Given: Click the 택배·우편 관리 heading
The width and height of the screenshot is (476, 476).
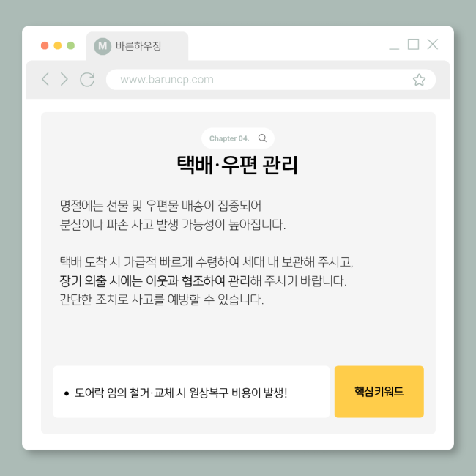Looking at the screenshot, I should (x=237, y=165).
